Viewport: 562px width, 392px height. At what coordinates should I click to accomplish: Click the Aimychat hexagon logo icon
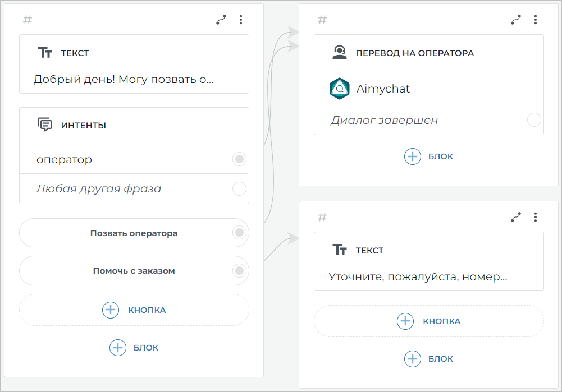pos(339,89)
